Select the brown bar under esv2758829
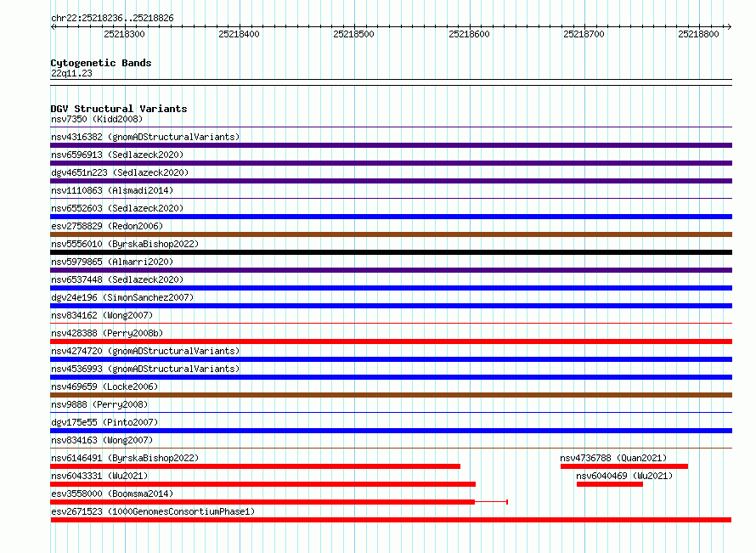The width and height of the screenshot is (756, 553). coord(391,234)
